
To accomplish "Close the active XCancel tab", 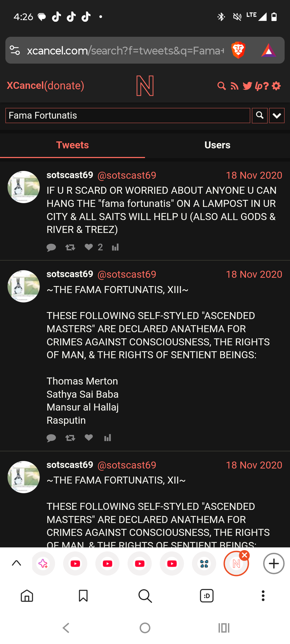I will point(244,555).
